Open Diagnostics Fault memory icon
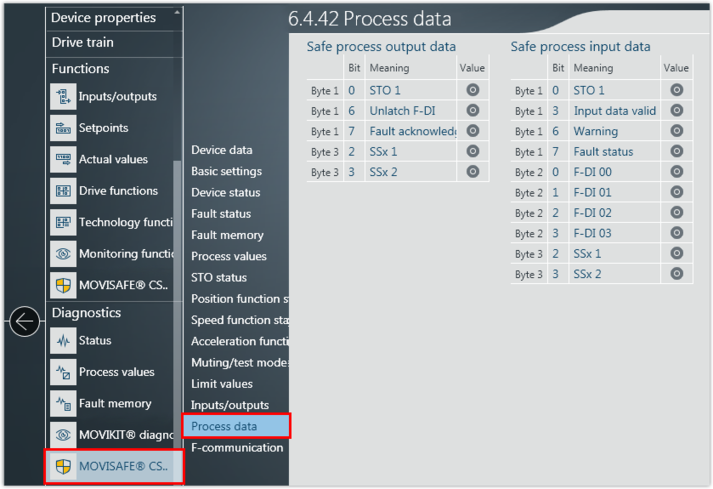Screen dimensions: 713x489 click(x=63, y=404)
